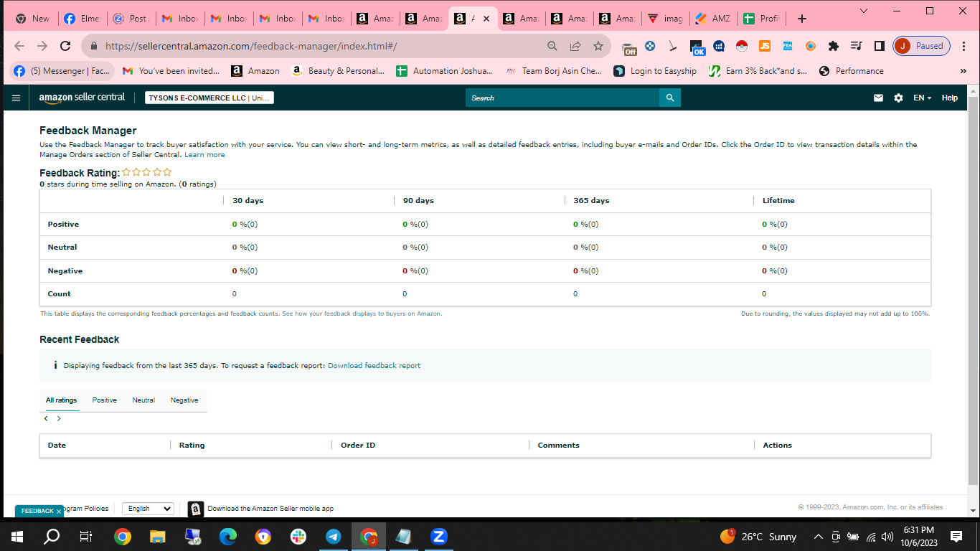The width and height of the screenshot is (980, 551).
Task: Open the Beauty & Personal bookmark
Action: (338, 71)
